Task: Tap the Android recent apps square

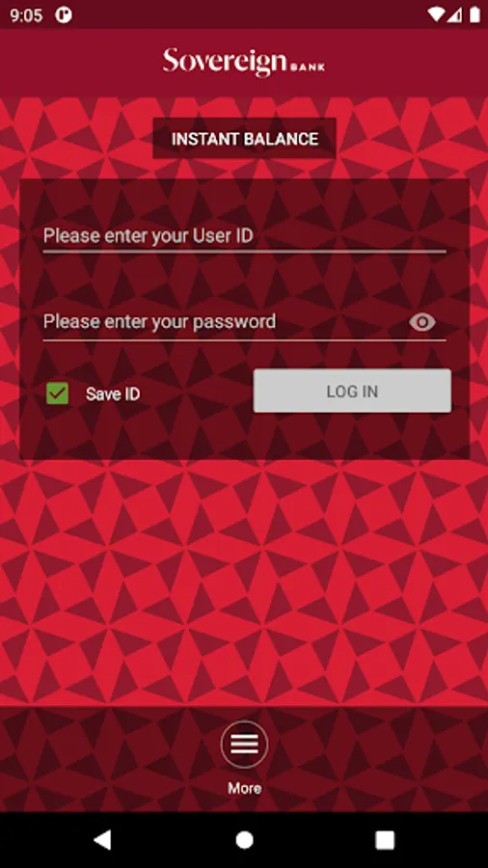Action: (x=385, y=840)
